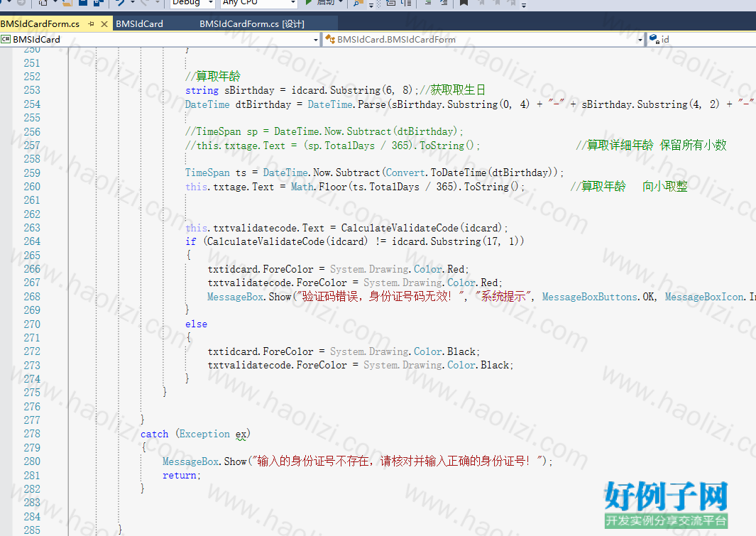Screen dimensions: 756x536
Task: Click TimeSpan type on the ts declaration
Action: (x=207, y=173)
